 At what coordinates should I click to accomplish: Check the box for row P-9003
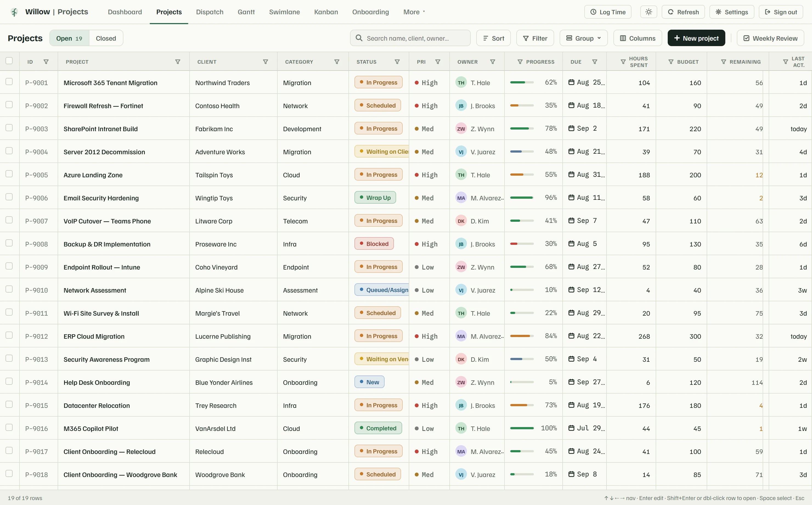click(x=9, y=128)
